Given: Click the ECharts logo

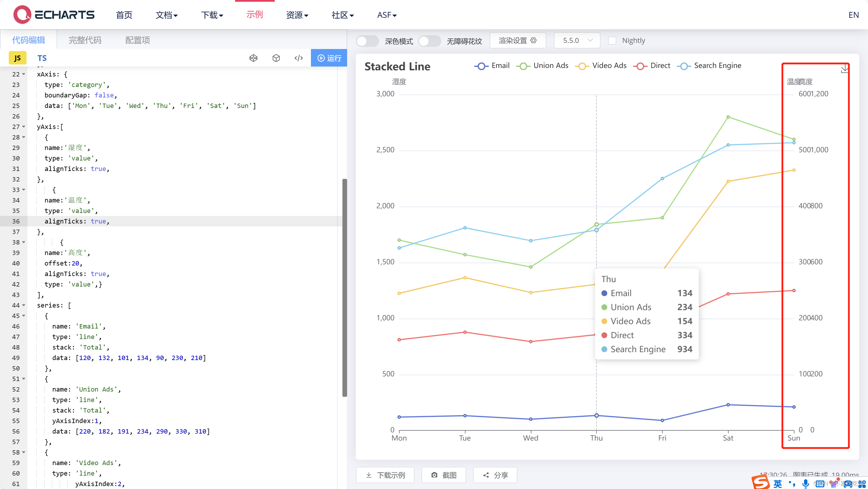Looking at the screenshot, I should coord(54,15).
